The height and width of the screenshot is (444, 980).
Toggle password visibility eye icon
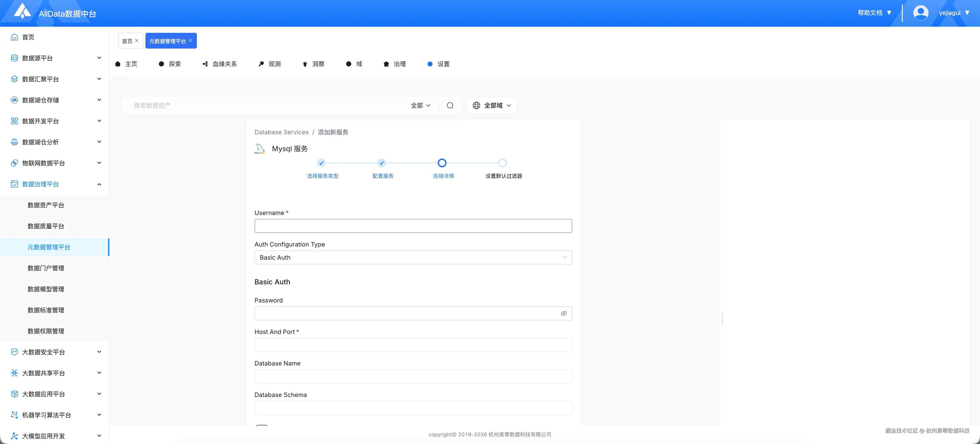coord(564,313)
